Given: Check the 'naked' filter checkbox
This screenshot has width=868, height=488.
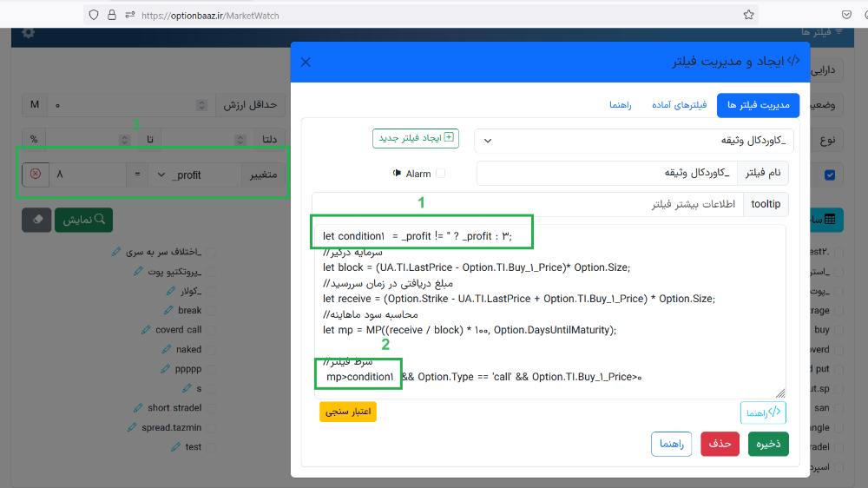Looking at the screenshot, I should click(211, 350).
